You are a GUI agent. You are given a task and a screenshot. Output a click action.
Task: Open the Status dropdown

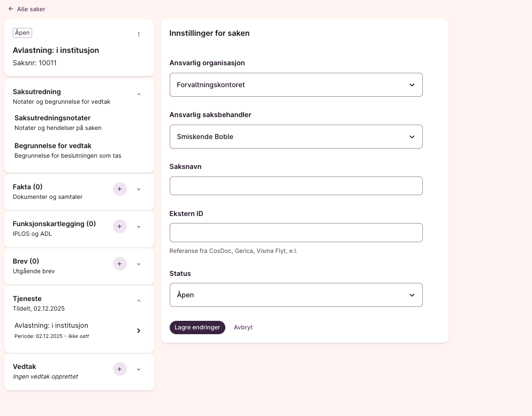pos(296,295)
